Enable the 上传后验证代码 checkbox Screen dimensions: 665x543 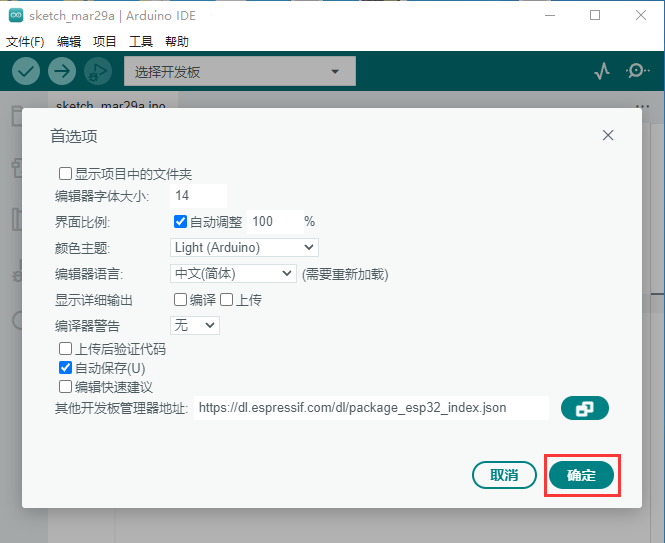(x=65, y=349)
